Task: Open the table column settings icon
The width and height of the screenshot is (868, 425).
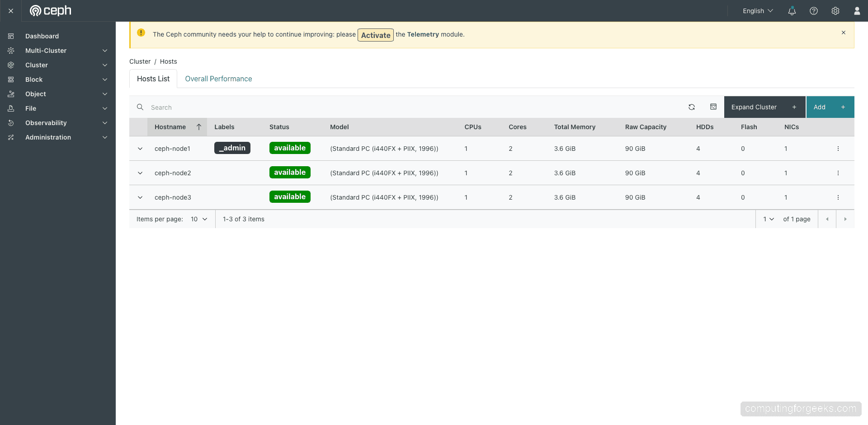Action: [713, 107]
